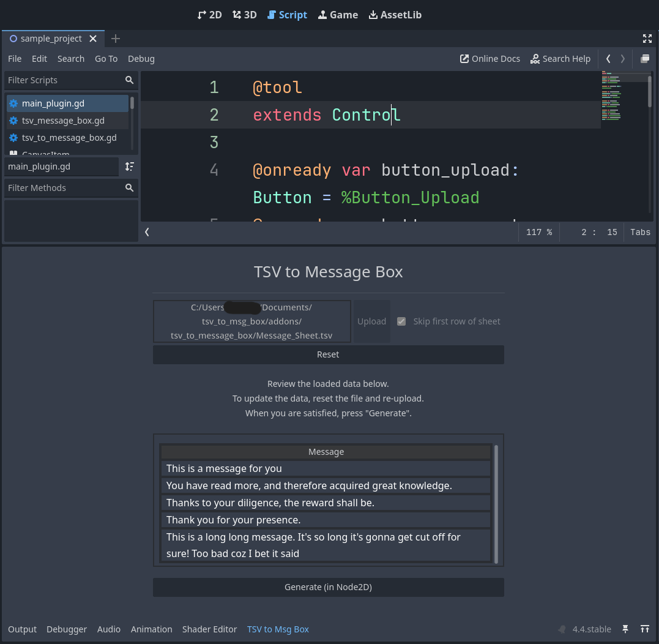The image size is (659, 644).
Task: Open the Animation bottom panel
Action: [152, 629]
